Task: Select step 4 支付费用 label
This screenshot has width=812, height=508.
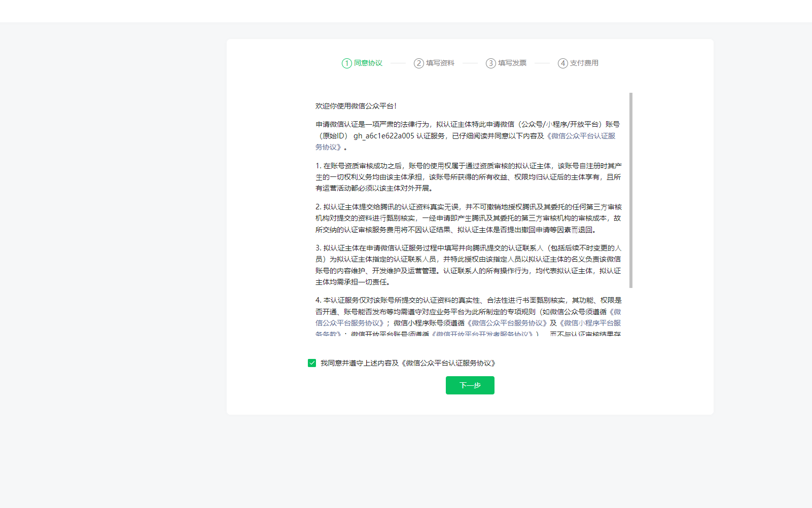Action: (584, 63)
